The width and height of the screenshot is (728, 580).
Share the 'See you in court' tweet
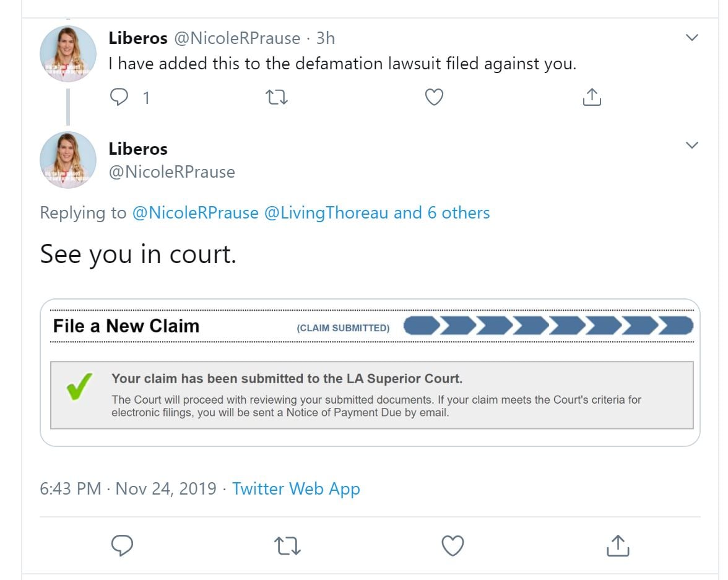point(617,545)
